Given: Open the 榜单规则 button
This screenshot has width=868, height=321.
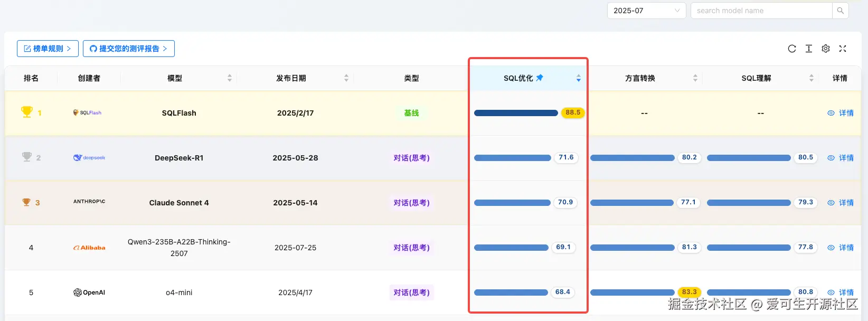Looking at the screenshot, I should (48, 49).
